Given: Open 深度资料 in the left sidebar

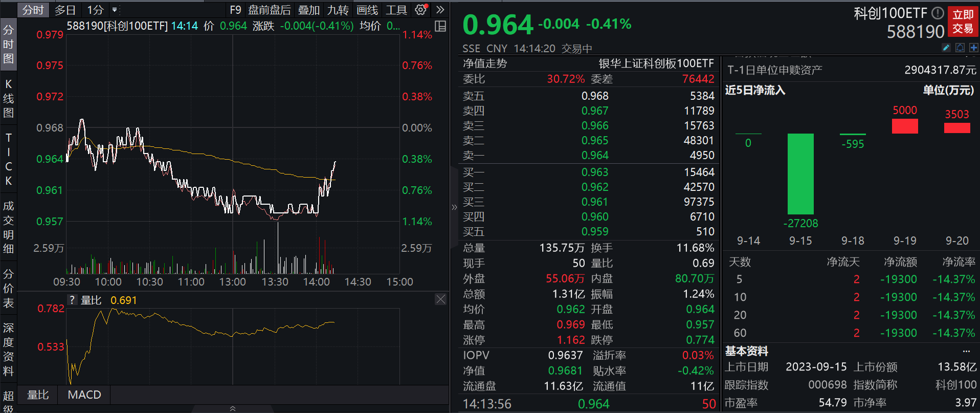Looking at the screenshot, I should pos(8,349).
